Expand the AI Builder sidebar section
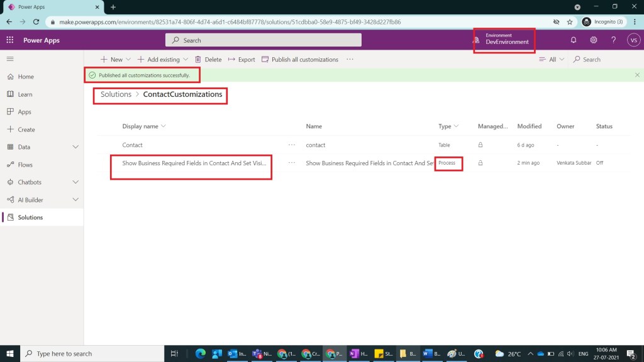 point(75,200)
